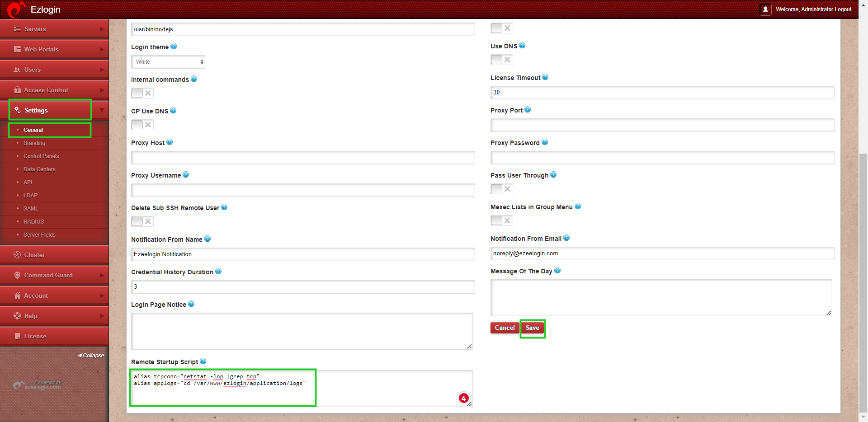
Task: Collapse the Settings menu arrow
Action: tap(102, 110)
